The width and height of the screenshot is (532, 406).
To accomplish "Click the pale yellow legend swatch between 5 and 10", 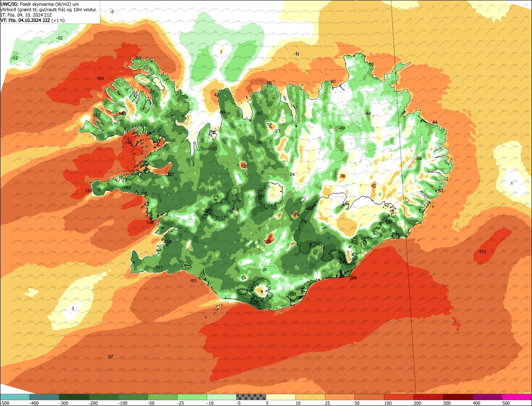I will tap(281, 397).
